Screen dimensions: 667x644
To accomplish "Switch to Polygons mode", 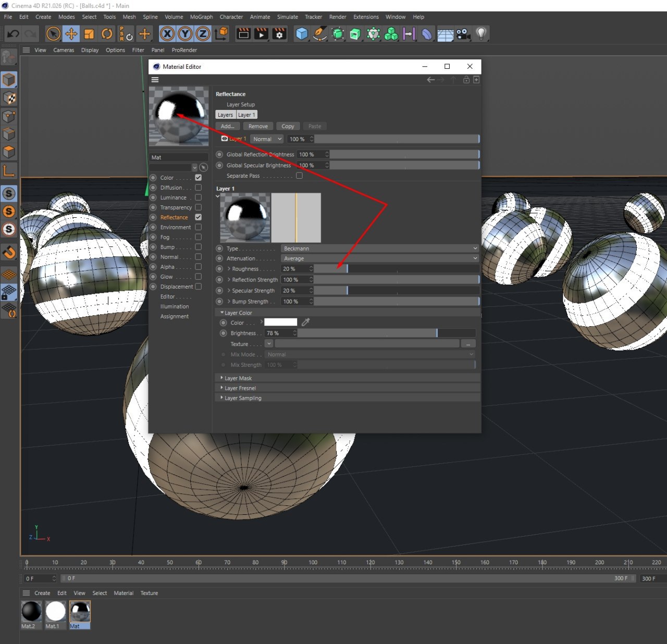I will (x=9, y=152).
